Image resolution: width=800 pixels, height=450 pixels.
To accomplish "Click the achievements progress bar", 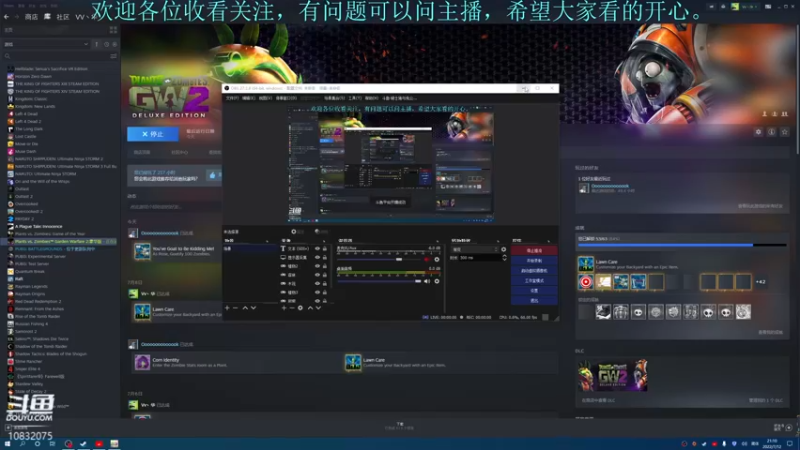I will (x=682, y=245).
